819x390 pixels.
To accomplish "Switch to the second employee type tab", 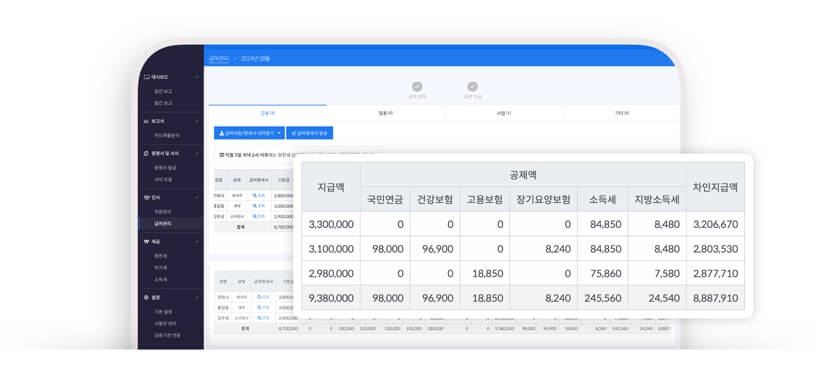I will click(x=385, y=113).
